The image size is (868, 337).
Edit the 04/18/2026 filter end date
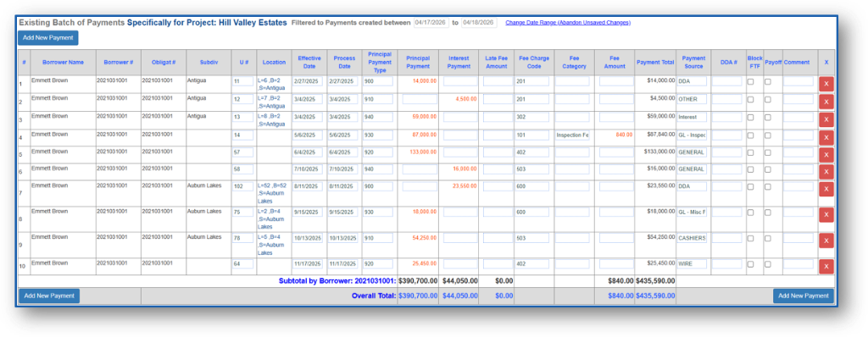(479, 23)
